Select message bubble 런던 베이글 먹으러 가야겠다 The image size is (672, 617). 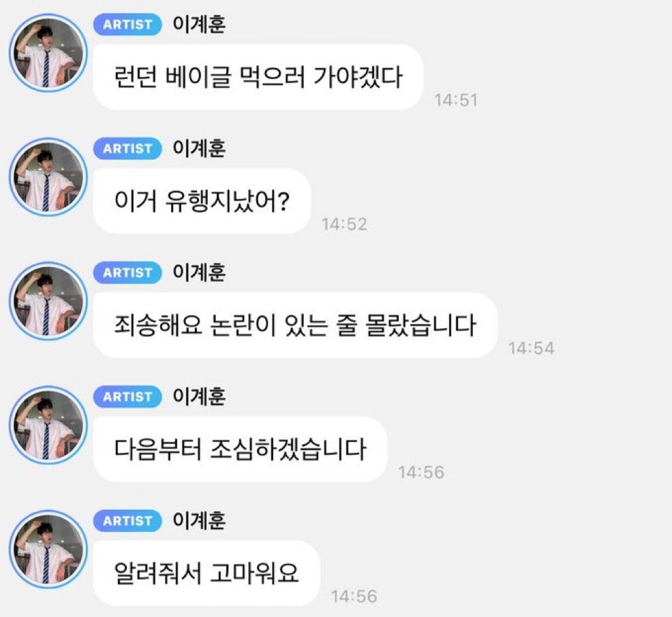258,77
